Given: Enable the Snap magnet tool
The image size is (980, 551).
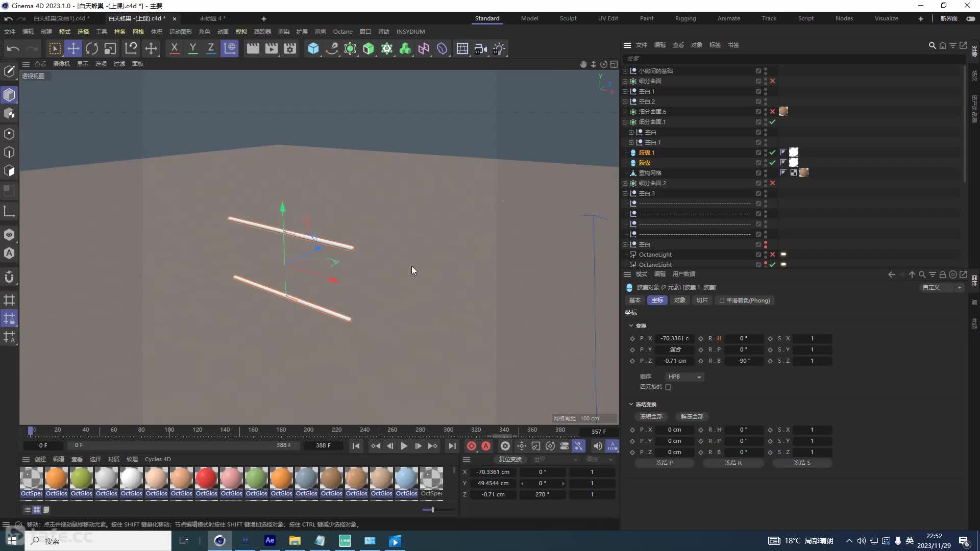Looking at the screenshot, I should pos(9,277).
